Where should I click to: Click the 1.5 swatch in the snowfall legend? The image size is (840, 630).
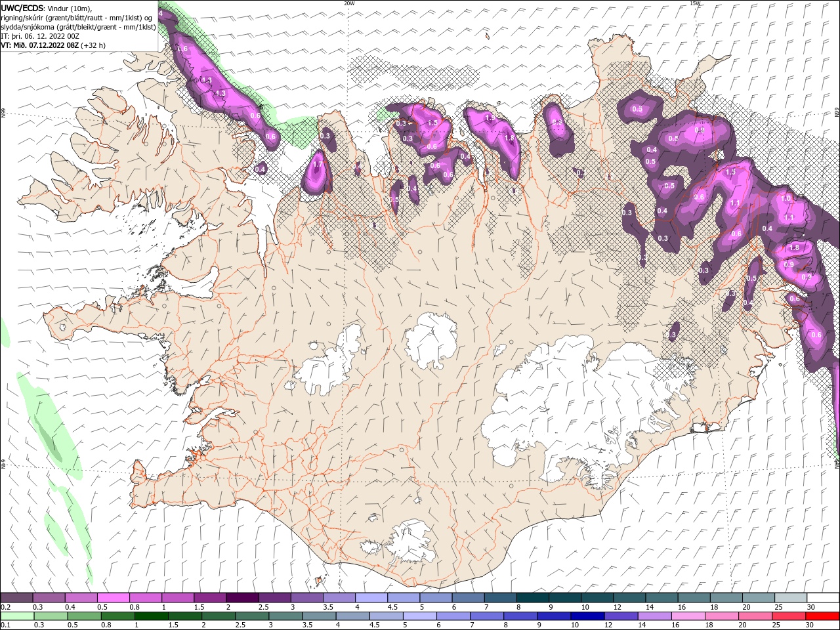tap(210, 597)
